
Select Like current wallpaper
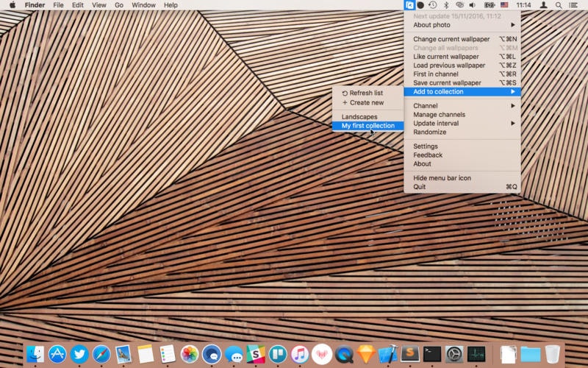[445, 57]
